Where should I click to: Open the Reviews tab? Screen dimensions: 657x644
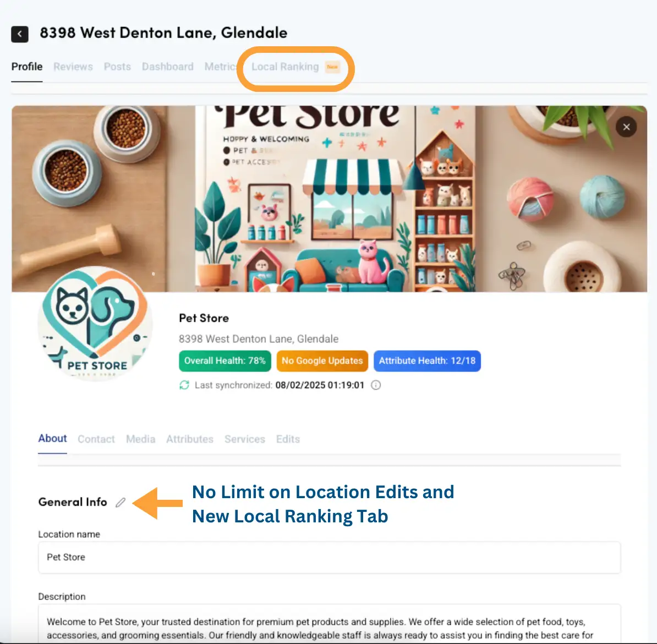[73, 67]
